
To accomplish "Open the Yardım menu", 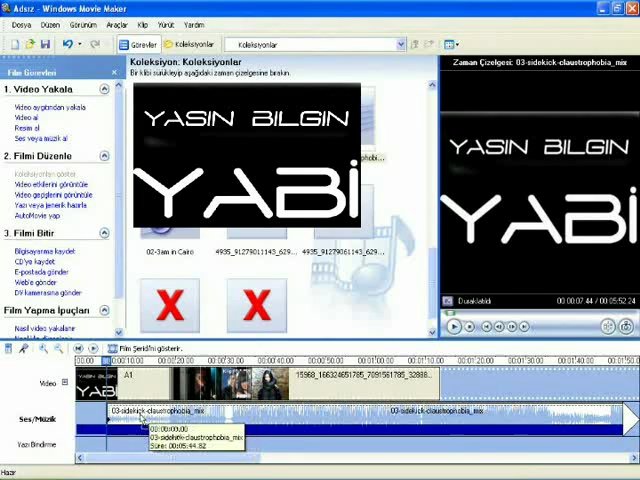I will (194, 25).
